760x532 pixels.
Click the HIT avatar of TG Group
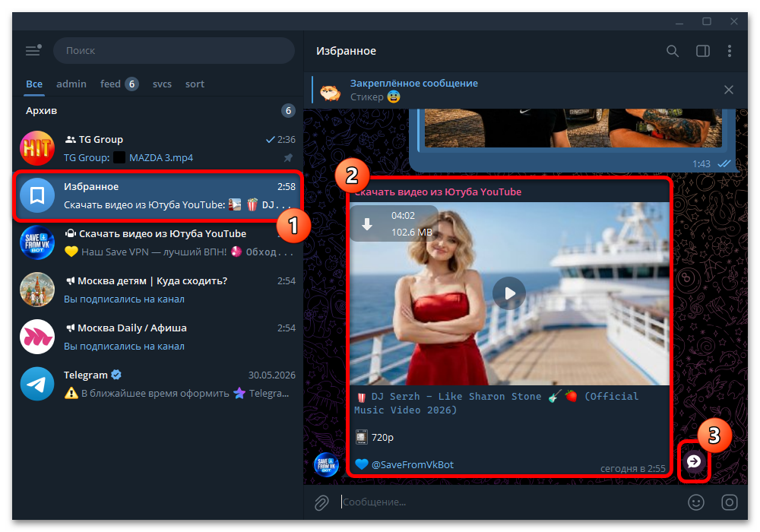pos(36,148)
